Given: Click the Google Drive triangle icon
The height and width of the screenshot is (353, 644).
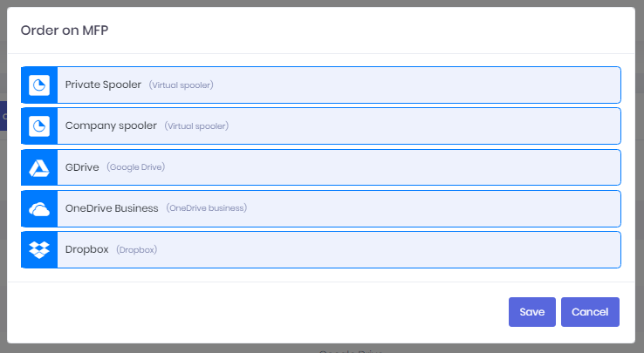Looking at the screenshot, I should [39, 168].
